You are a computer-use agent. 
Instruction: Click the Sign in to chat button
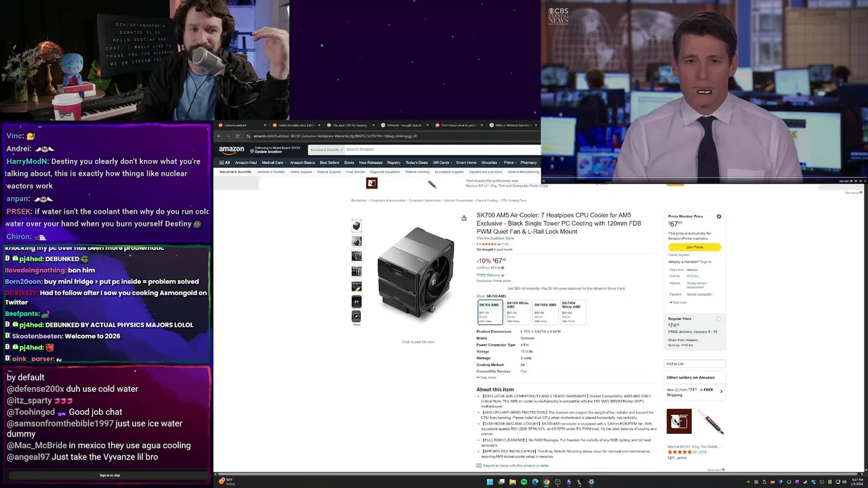pos(110,476)
